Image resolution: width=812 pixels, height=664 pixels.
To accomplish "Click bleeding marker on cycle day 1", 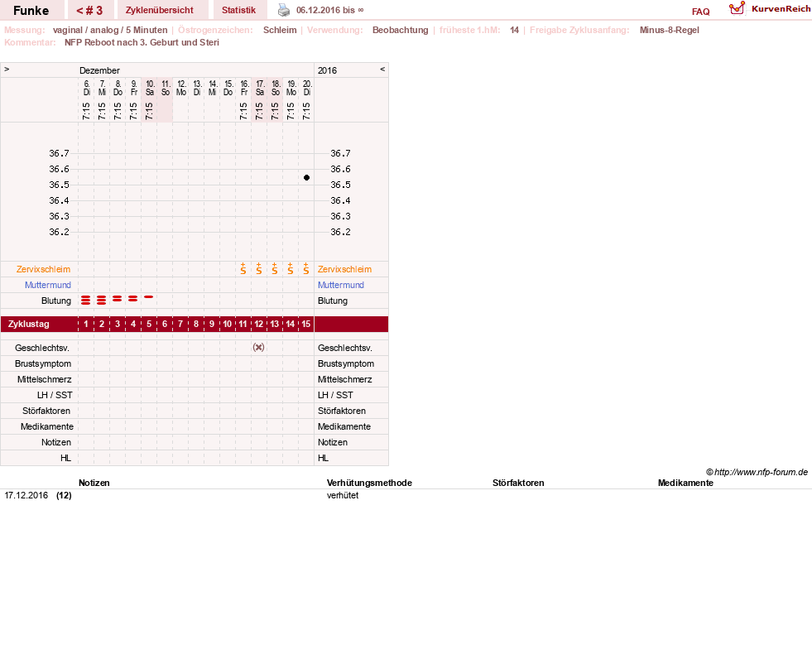I will pyautogui.click(x=86, y=300).
